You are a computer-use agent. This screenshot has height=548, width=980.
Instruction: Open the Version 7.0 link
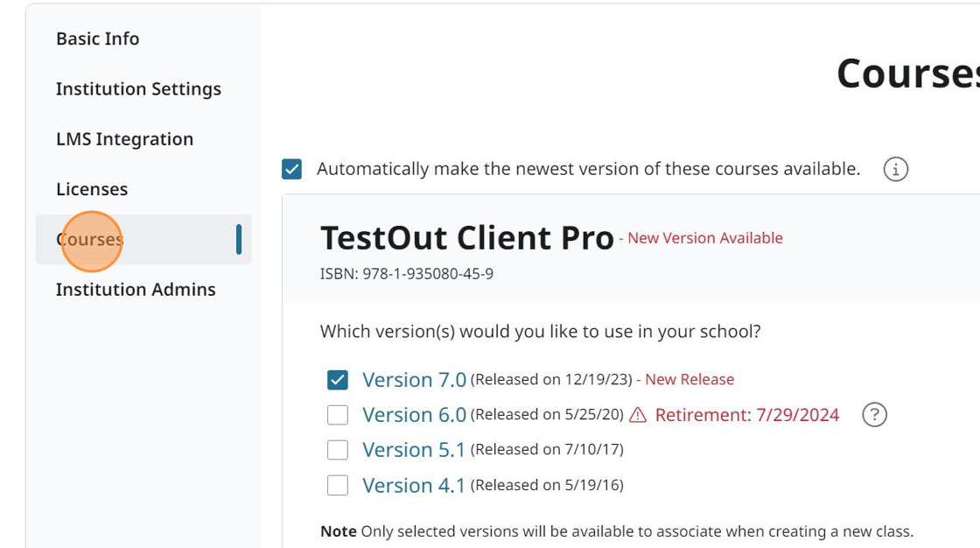pyautogui.click(x=415, y=378)
